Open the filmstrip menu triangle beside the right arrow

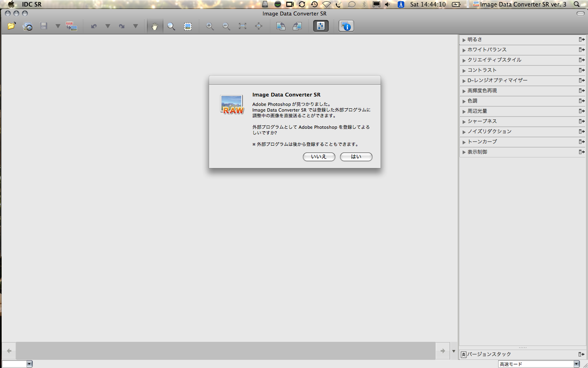click(x=454, y=351)
